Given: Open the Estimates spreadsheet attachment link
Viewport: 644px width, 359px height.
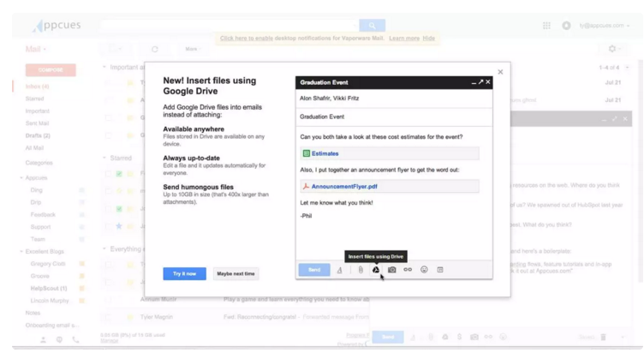Looking at the screenshot, I should pos(325,153).
